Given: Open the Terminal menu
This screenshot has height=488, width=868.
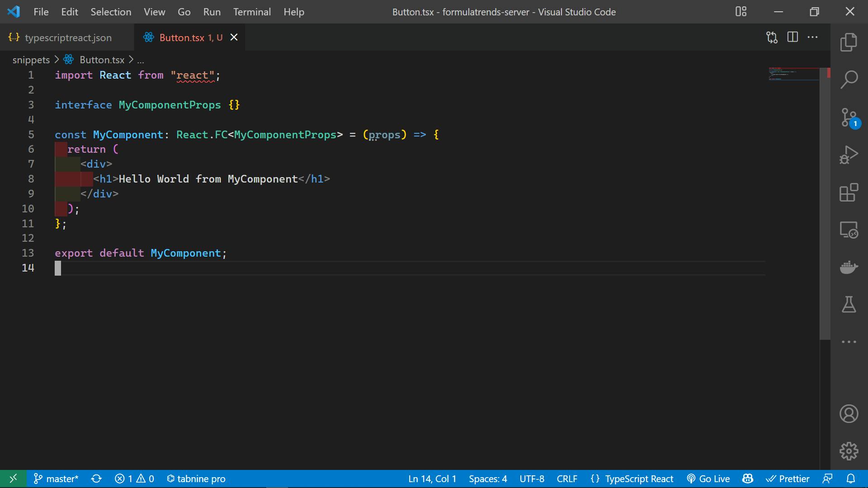Looking at the screenshot, I should tap(252, 12).
